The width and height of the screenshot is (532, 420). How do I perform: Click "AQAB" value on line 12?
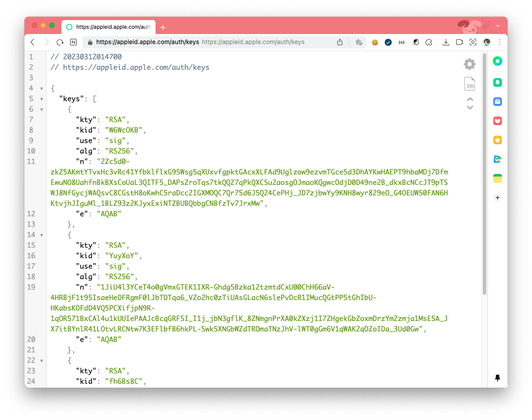point(109,214)
